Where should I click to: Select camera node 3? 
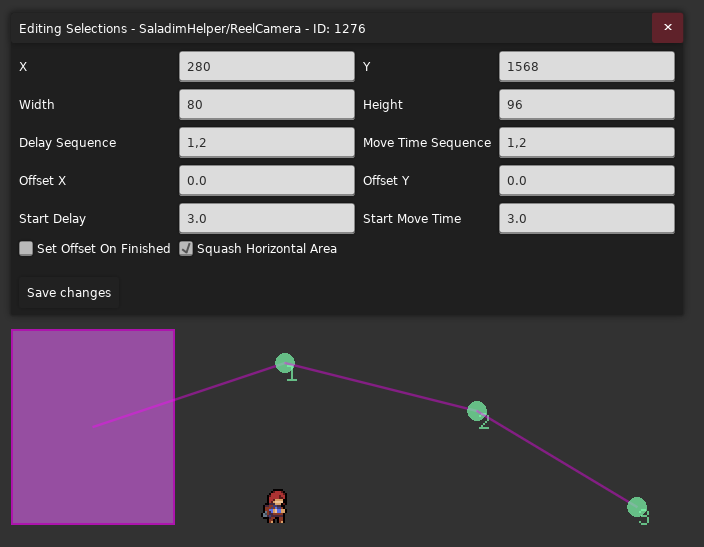coord(637,507)
